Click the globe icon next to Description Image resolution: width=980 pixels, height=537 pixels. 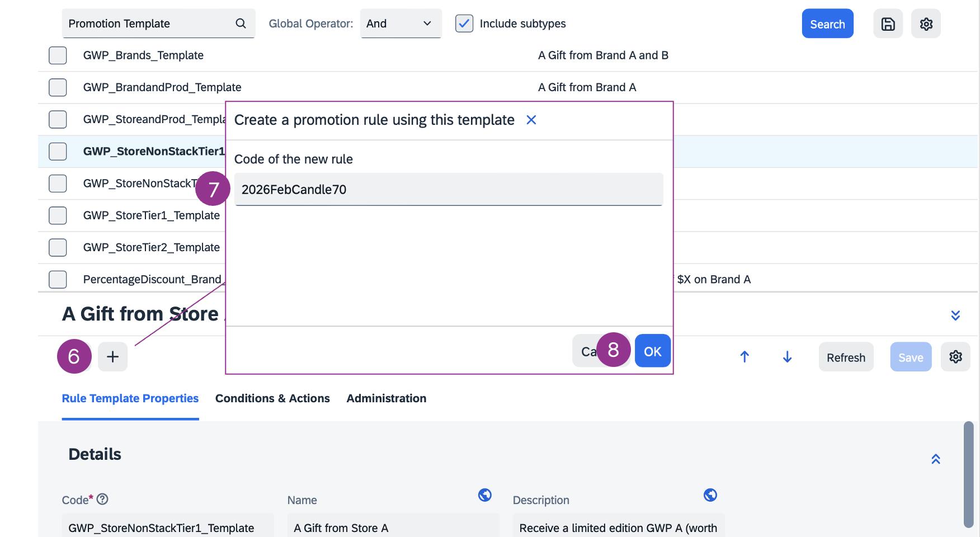click(x=710, y=495)
